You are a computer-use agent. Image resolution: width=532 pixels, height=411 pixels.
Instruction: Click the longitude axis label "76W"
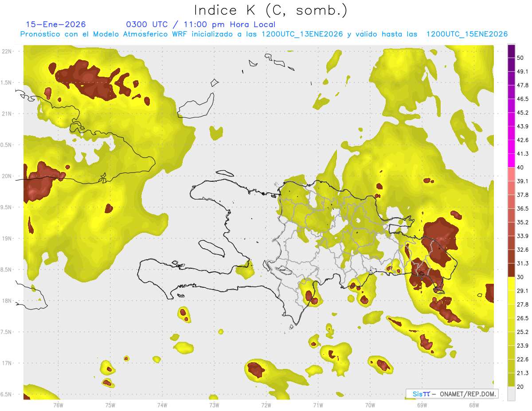[x=58, y=405]
